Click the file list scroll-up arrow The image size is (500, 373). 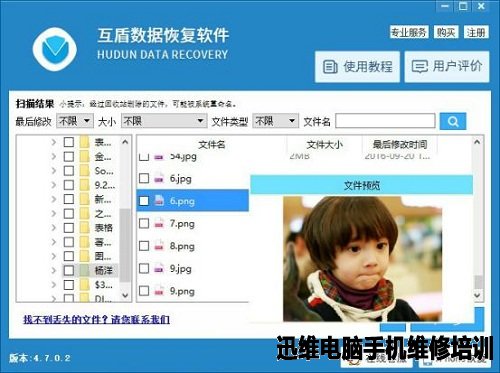coord(477,142)
